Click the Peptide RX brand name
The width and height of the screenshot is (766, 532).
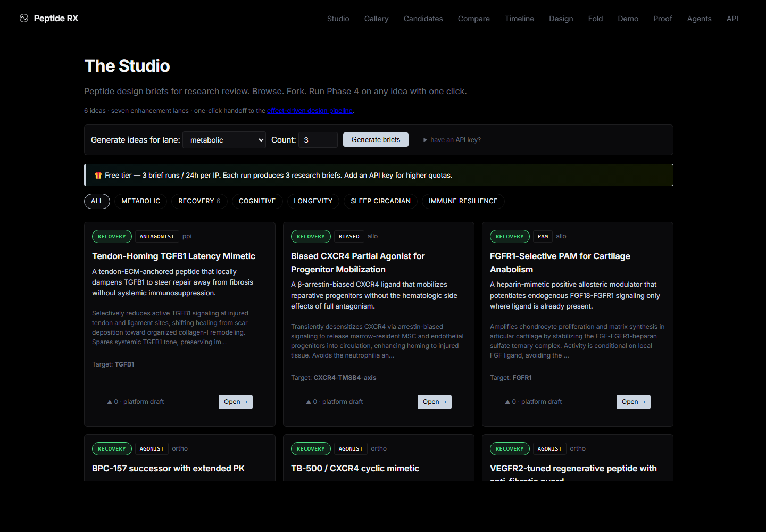tap(56, 18)
